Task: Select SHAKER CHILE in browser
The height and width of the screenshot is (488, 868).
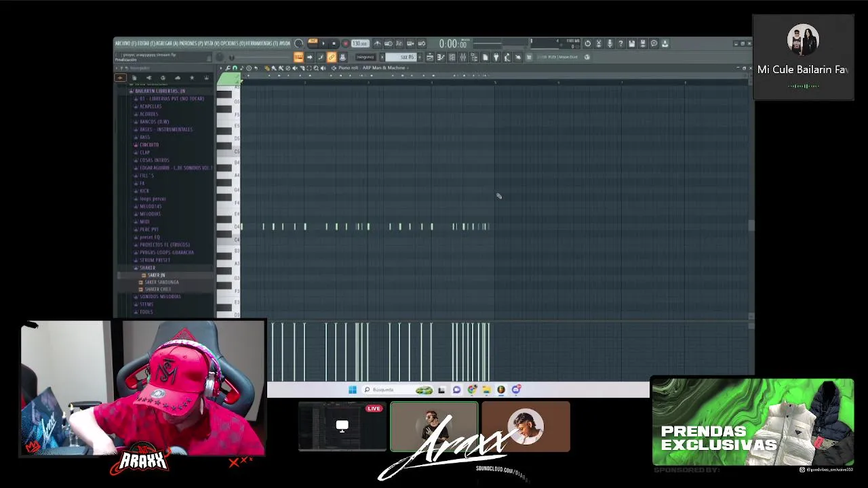Action: pyautogui.click(x=157, y=289)
